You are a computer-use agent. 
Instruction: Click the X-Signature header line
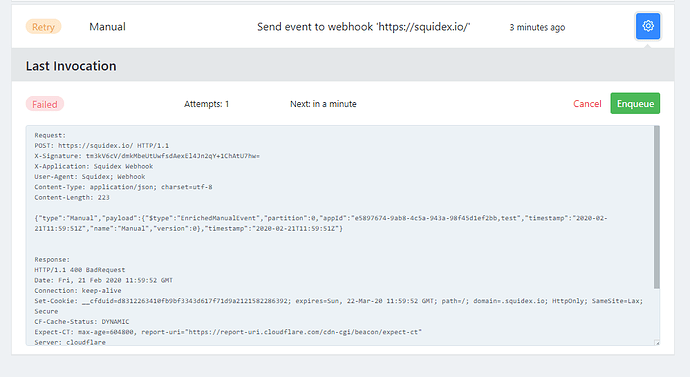147,156
